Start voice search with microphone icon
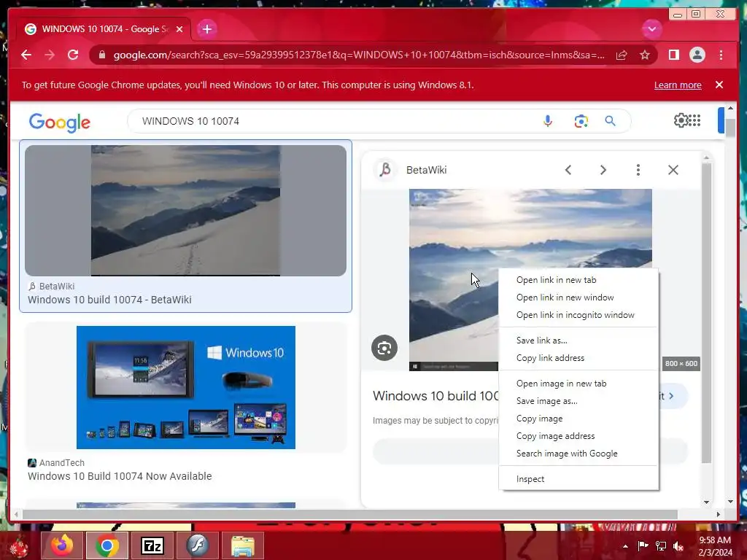The height and width of the screenshot is (560, 747). [548, 122]
